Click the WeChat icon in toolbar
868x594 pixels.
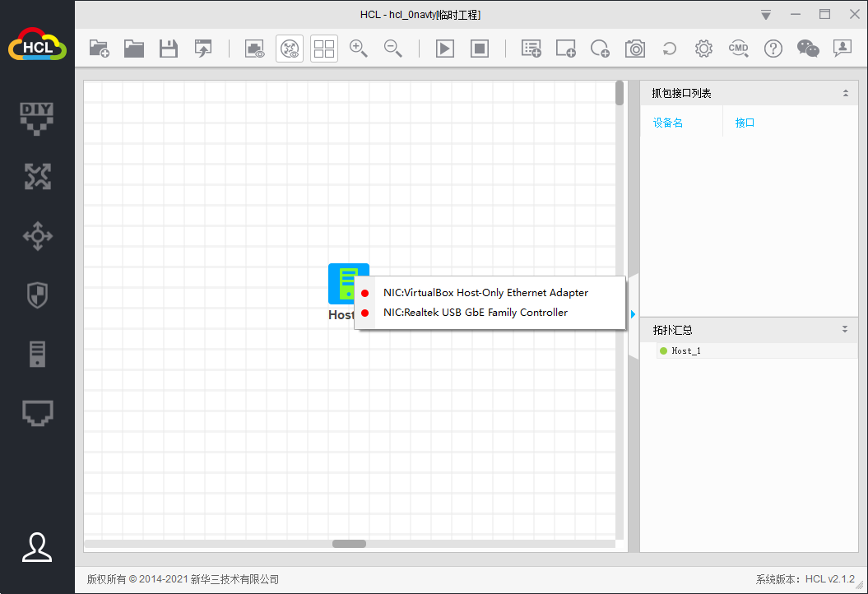[808, 49]
